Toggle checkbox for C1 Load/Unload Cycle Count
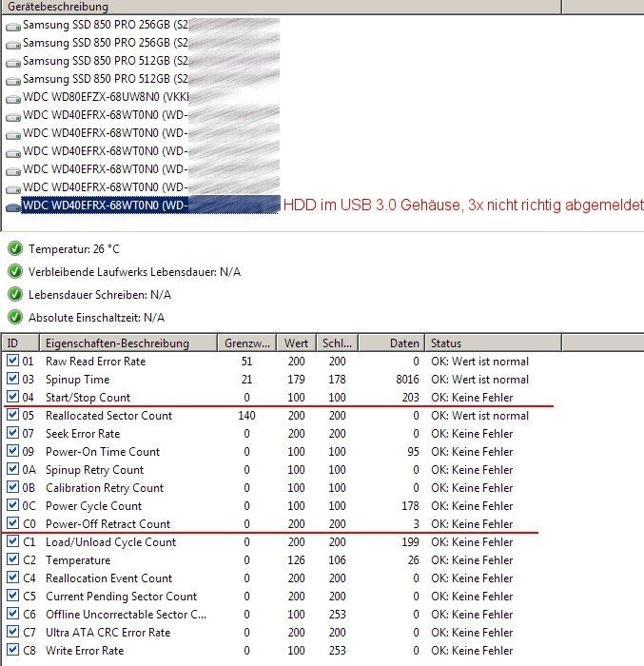This screenshot has height=666, width=644. tap(12, 541)
